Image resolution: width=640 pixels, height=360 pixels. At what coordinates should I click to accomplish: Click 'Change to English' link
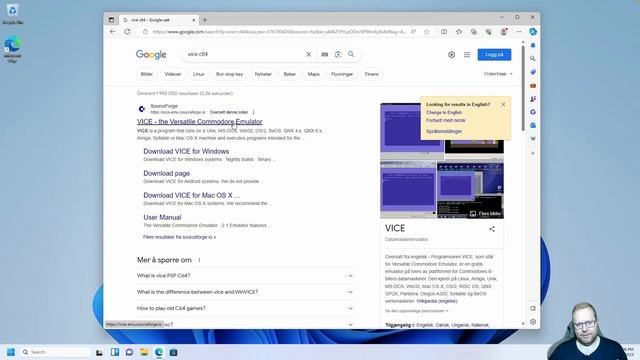point(444,113)
